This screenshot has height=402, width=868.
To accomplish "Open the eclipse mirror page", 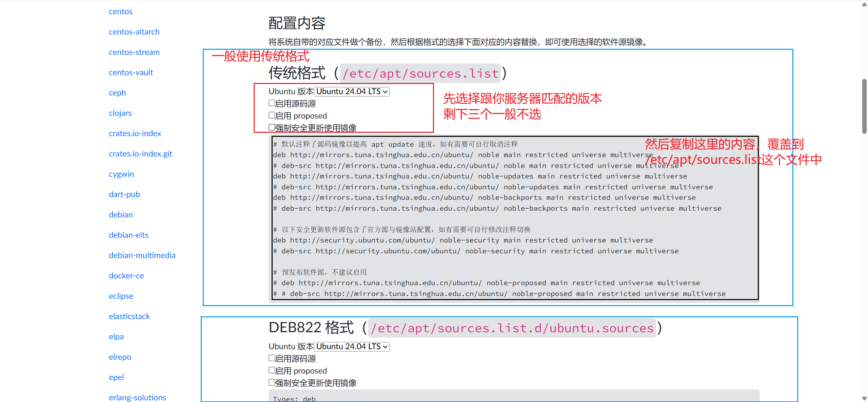I will click(x=121, y=296).
